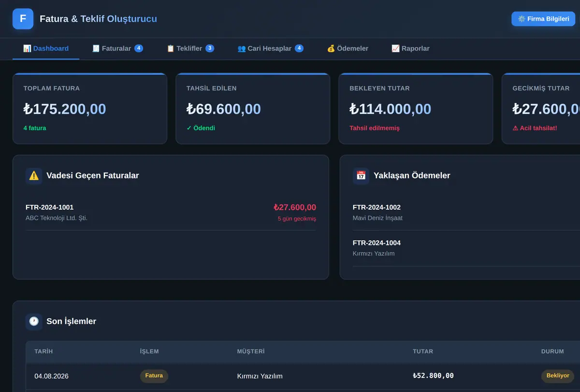
Task: Click 'Kırmızı Yazılım' in the Son İşlemler table
Action: (x=260, y=376)
